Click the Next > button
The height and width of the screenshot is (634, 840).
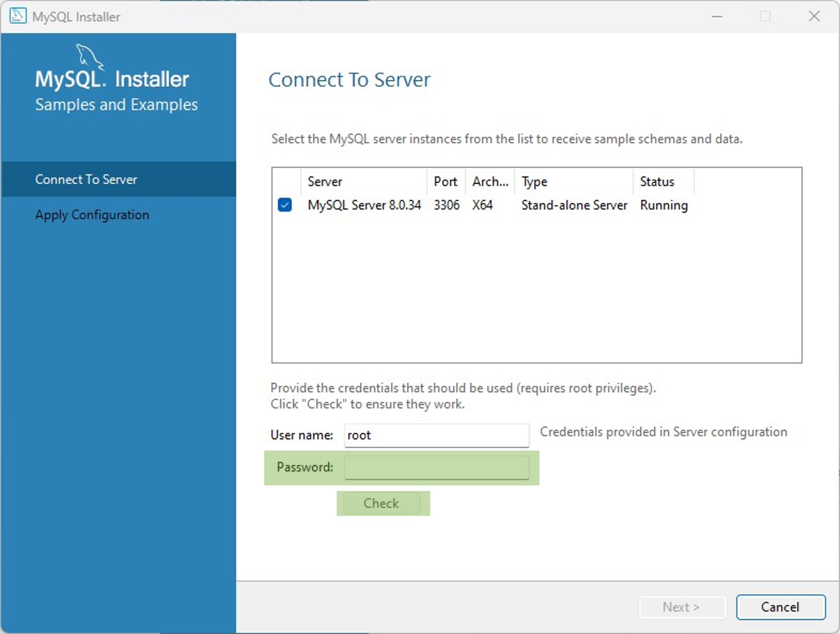click(x=682, y=607)
